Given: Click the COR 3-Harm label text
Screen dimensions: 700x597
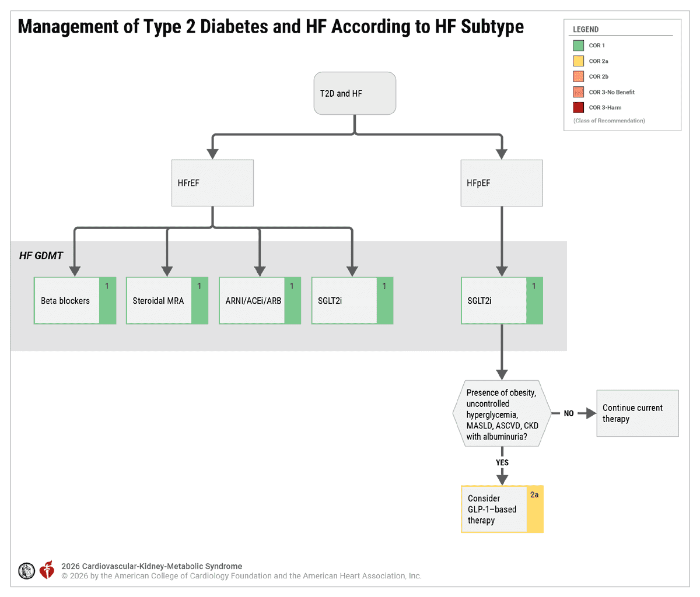Looking at the screenshot, I should pos(605,107).
